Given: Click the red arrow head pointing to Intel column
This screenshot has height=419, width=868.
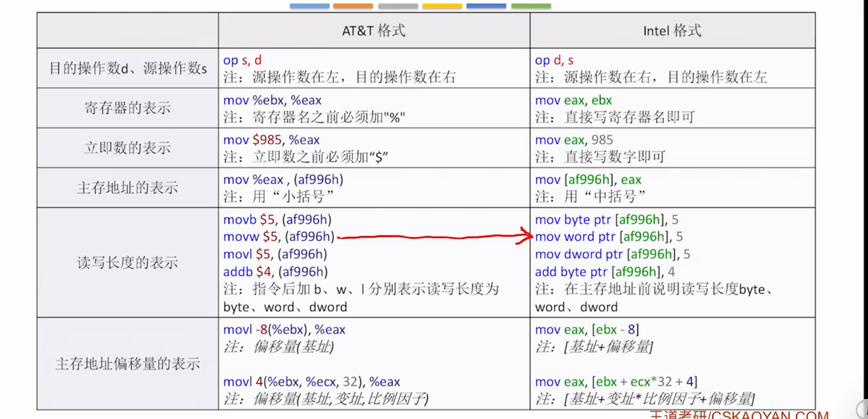Looking at the screenshot, I should click(525, 236).
